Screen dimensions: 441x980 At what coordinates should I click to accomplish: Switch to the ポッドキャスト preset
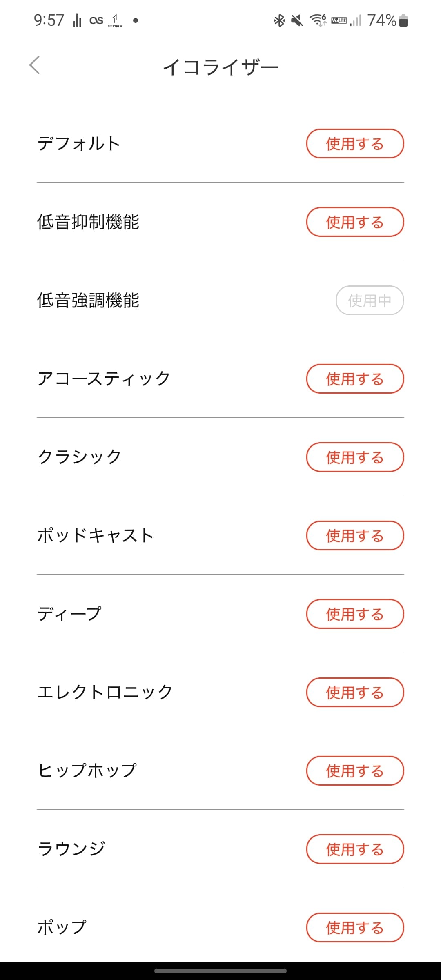355,536
